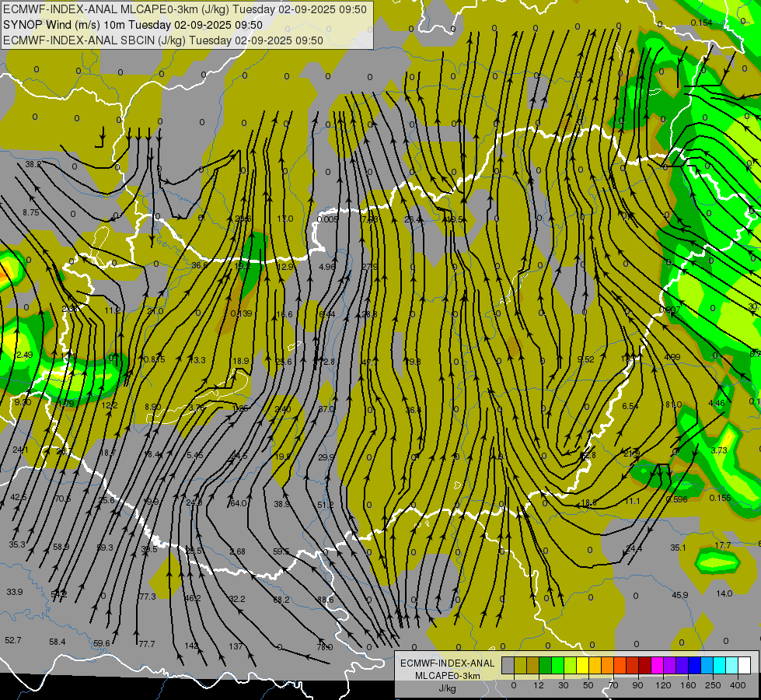Click the legend tick label 250
Image resolution: width=761 pixels, height=700 pixels.
[x=713, y=685]
